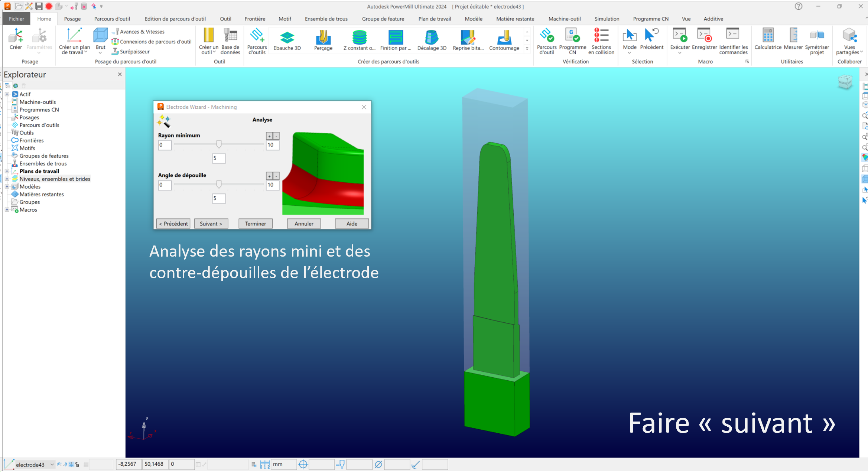Click the Ebauche 3D toolpath icon
The height and width of the screenshot is (472, 868).
[x=287, y=37]
